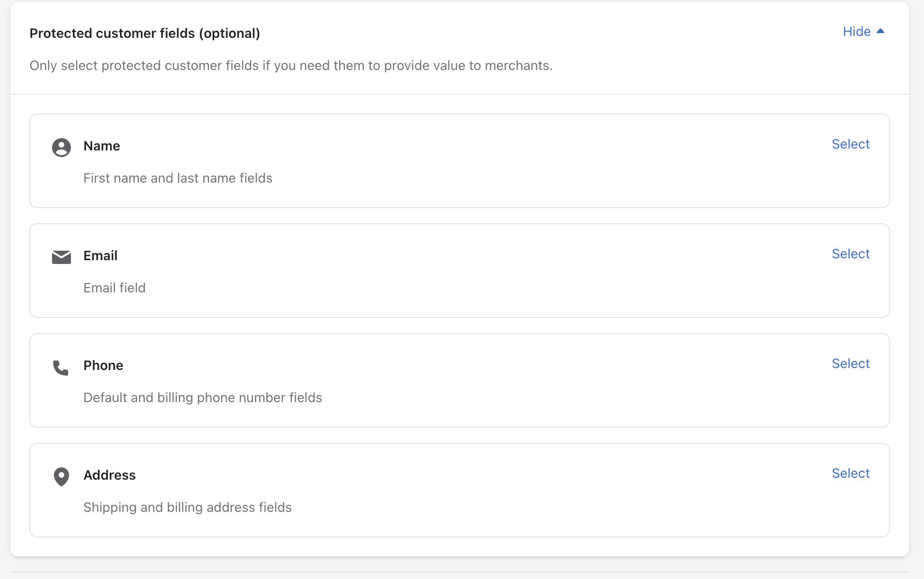Image resolution: width=924 pixels, height=579 pixels.
Task: Click the First name and last name description
Action: (178, 178)
